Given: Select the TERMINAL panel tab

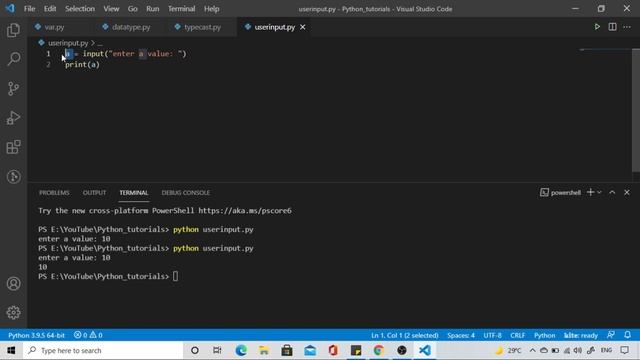Looking at the screenshot, I should coord(134,193).
